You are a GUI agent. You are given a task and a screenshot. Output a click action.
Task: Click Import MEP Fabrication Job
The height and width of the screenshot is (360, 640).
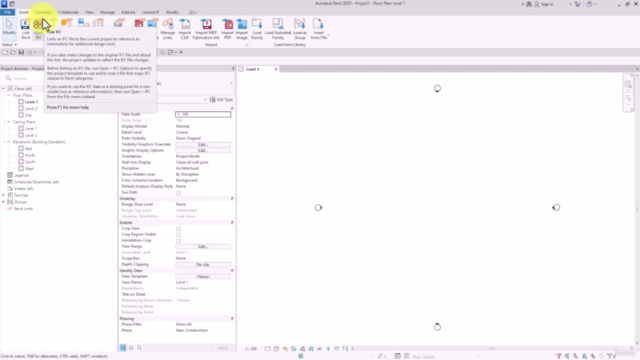206,29
